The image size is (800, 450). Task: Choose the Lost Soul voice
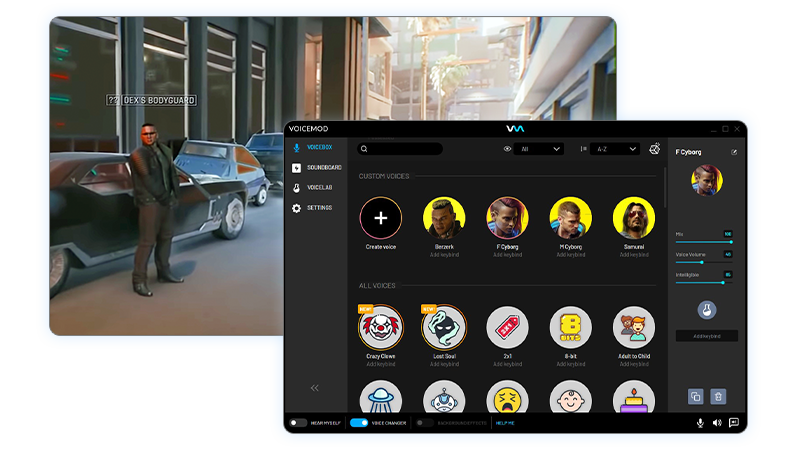444,328
